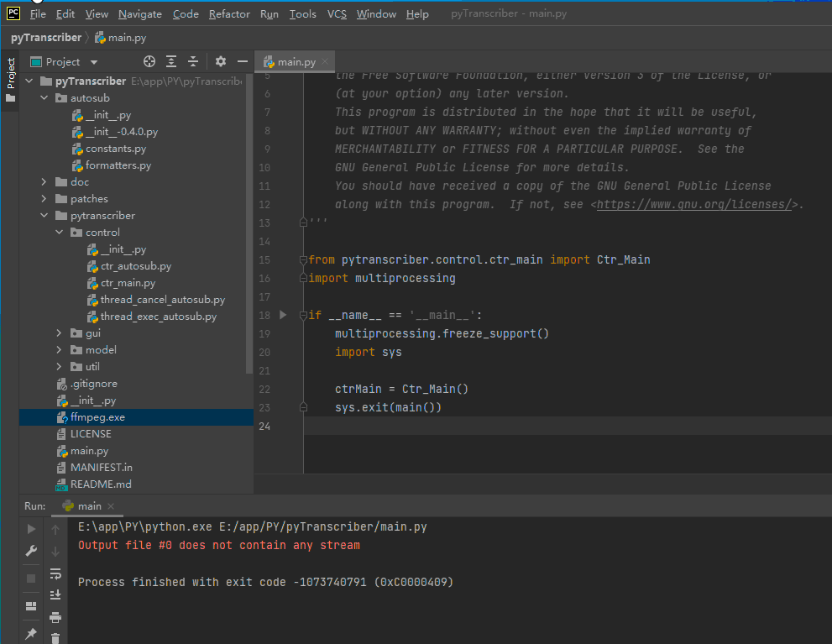Enable soft-wrap in the Run console

(x=55, y=574)
